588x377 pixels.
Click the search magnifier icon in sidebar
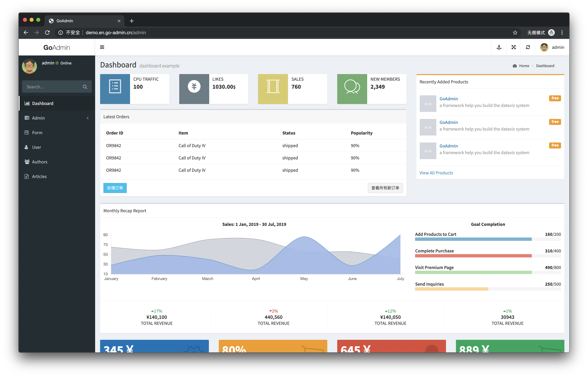(85, 87)
